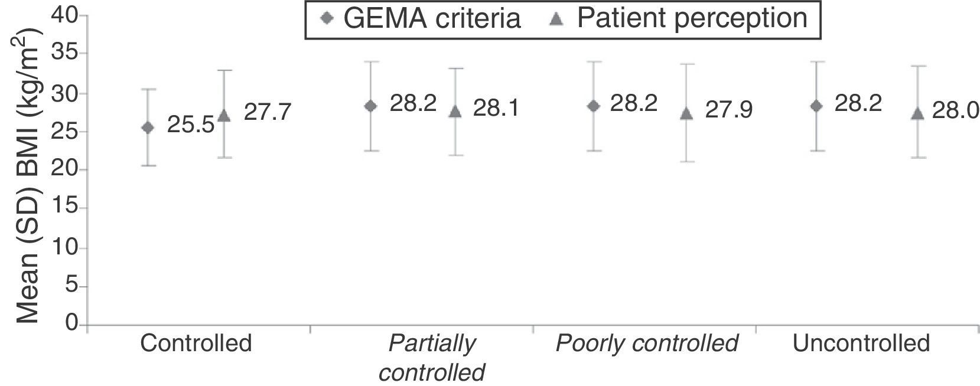Click the "Uncontrolled" x-axis category label
This screenshot has width=980, height=386.
coord(861,343)
